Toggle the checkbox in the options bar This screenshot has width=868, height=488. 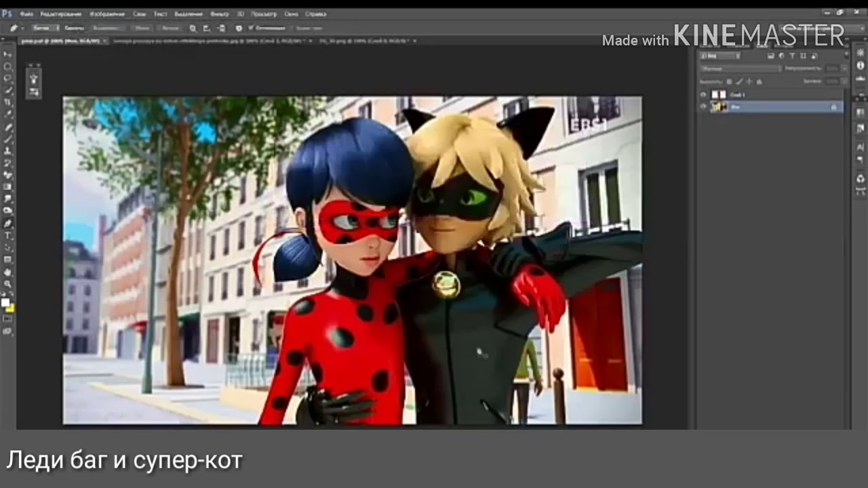click(251, 28)
